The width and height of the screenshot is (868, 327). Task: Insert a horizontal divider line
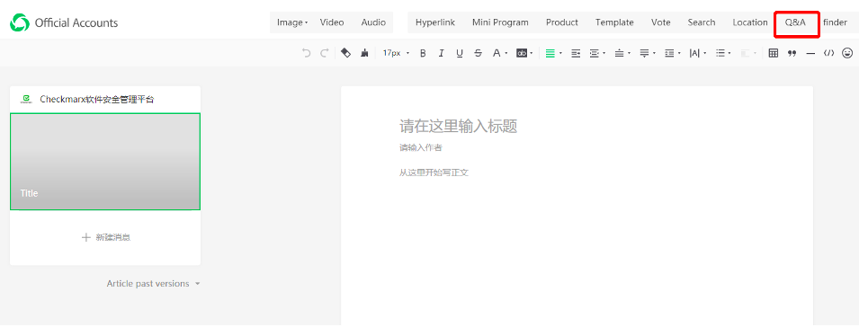[x=810, y=53]
